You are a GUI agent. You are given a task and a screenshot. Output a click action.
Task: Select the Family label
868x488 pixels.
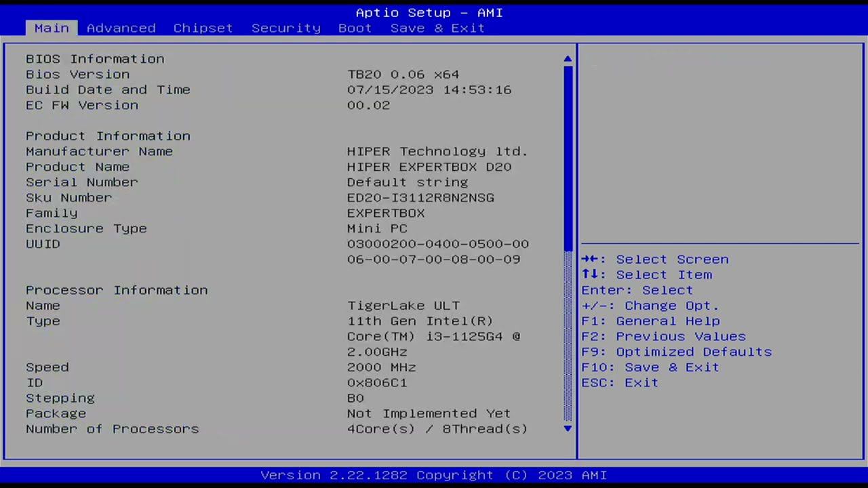click(52, 213)
